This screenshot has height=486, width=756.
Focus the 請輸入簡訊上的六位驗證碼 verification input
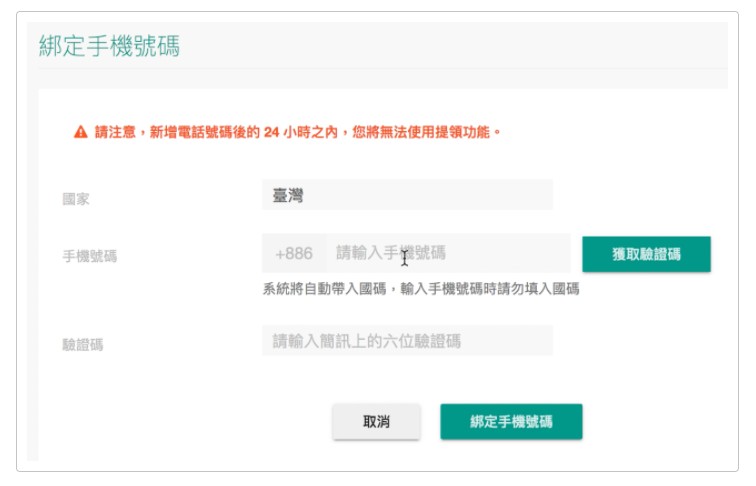[x=407, y=341]
